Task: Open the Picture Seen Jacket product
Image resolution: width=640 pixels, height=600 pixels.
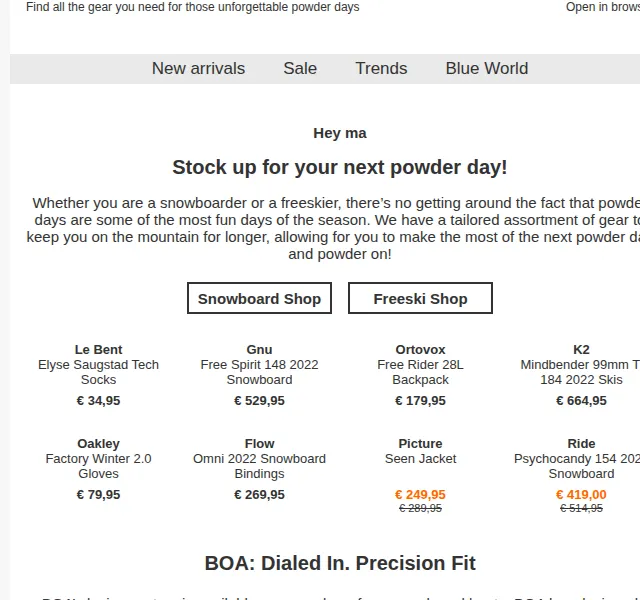Action: pyautogui.click(x=420, y=451)
